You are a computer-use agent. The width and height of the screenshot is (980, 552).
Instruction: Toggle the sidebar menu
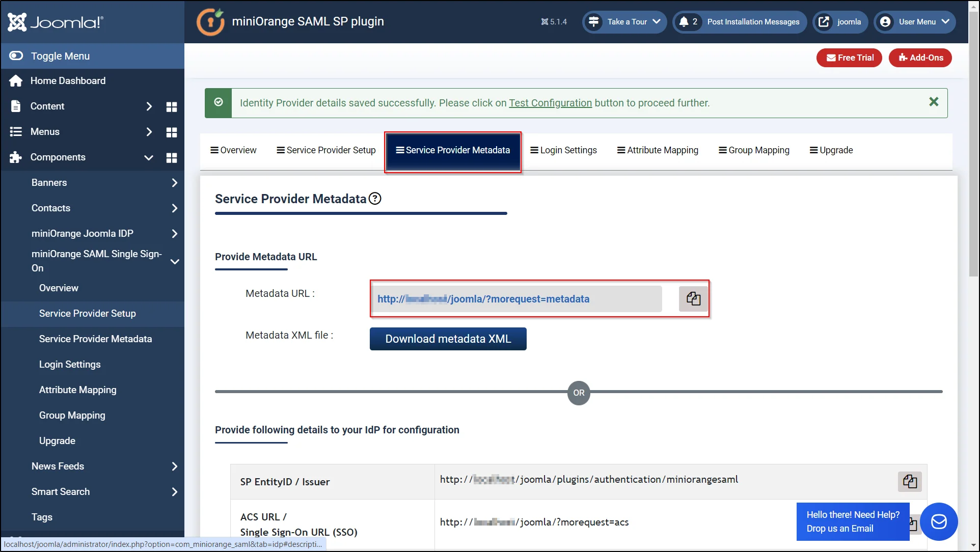tap(92, 56)
